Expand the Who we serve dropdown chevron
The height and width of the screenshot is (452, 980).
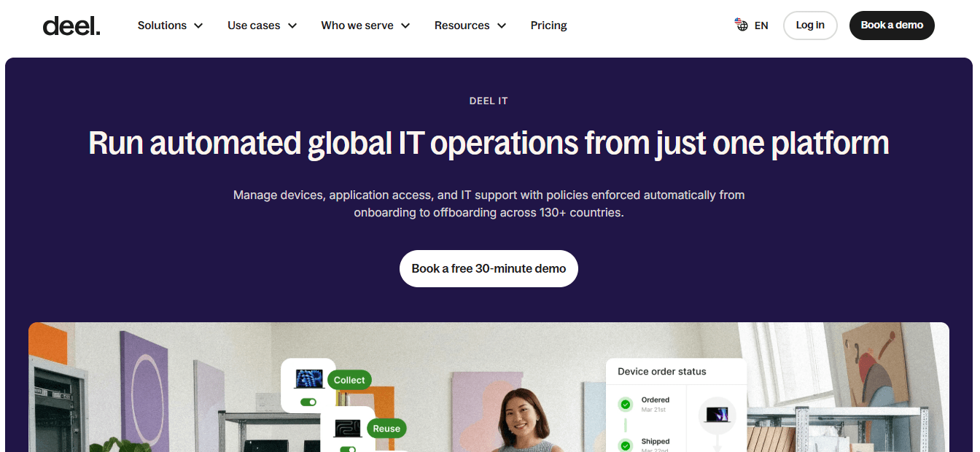point(405,26)
